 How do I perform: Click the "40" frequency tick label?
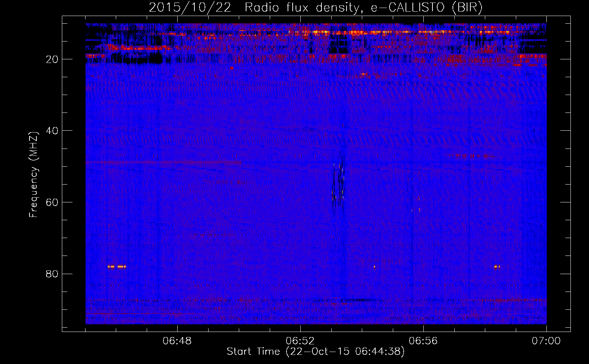click(x=52, y=131)
